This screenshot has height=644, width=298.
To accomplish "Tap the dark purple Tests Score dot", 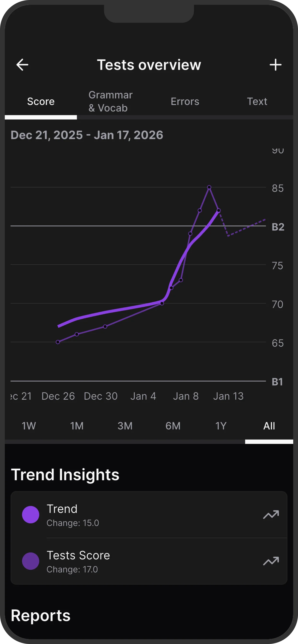I will [30, 561].
